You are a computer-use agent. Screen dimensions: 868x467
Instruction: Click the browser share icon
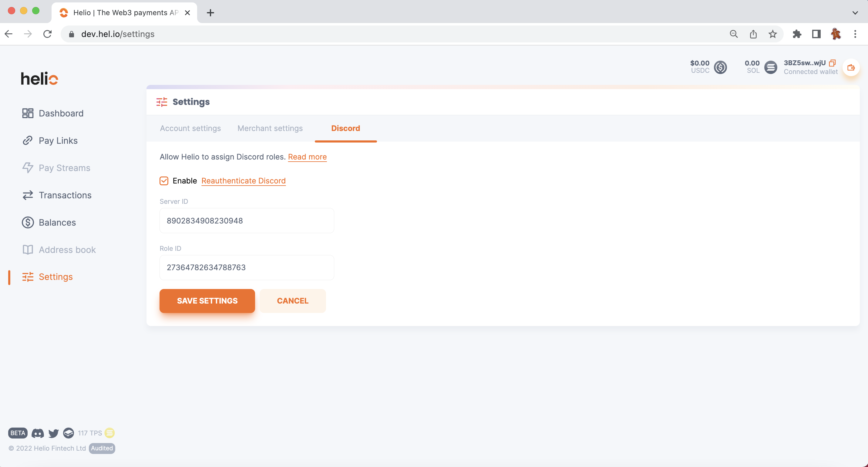(753, 34)
